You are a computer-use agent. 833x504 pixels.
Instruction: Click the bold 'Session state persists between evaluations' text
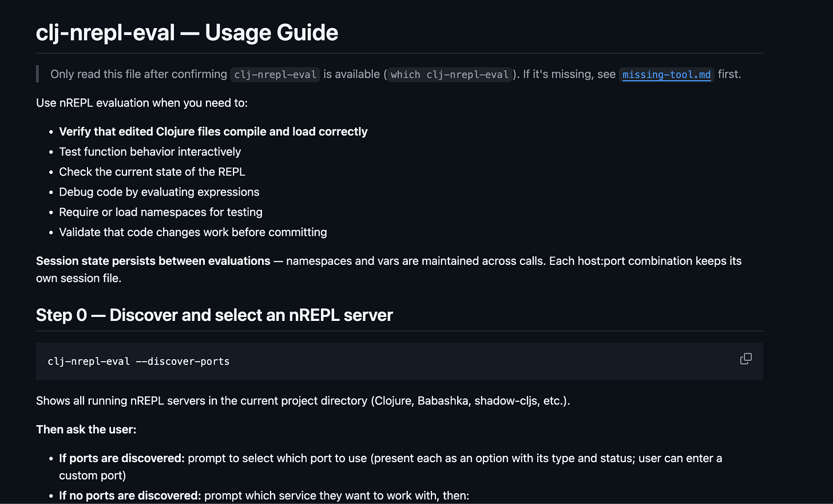[153, 261]
